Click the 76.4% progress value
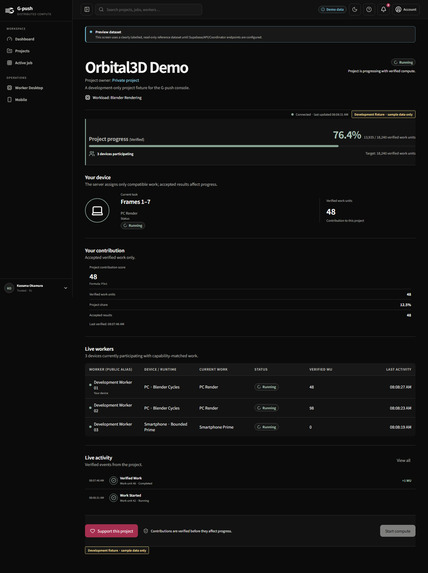This screenshot has width=428, height=573. [x=347, y=135]
